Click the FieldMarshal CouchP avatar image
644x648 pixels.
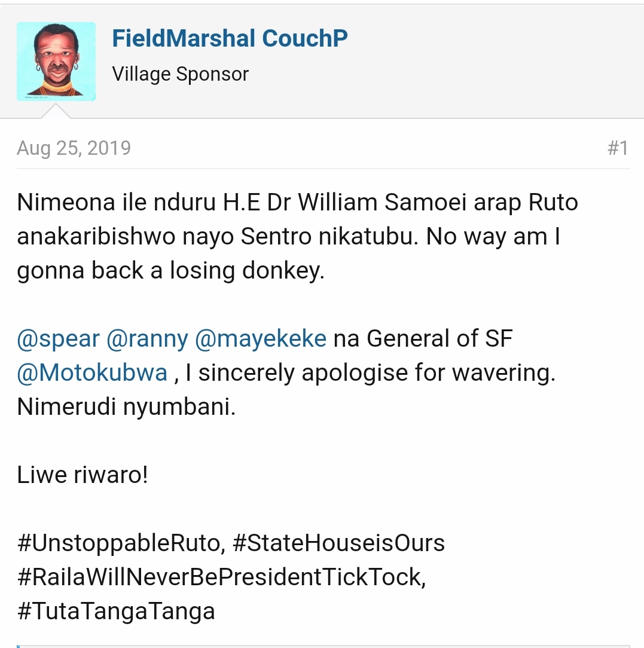coord(56,62)
